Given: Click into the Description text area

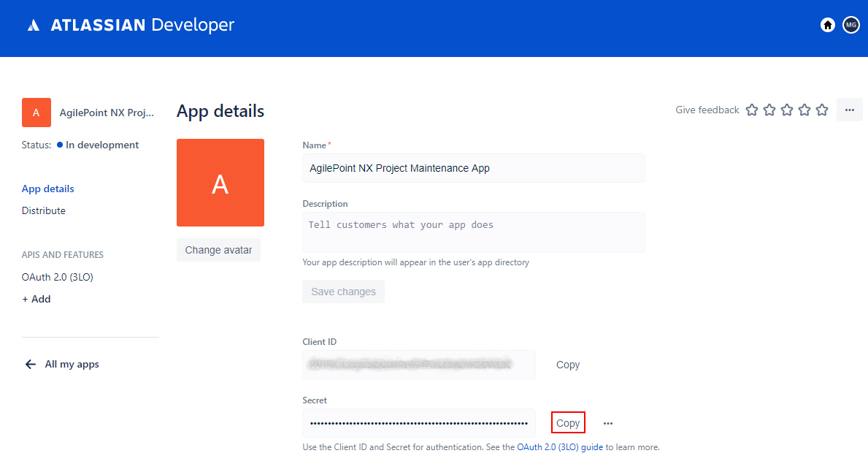Looking at the screenshot, I should (473, 232).
